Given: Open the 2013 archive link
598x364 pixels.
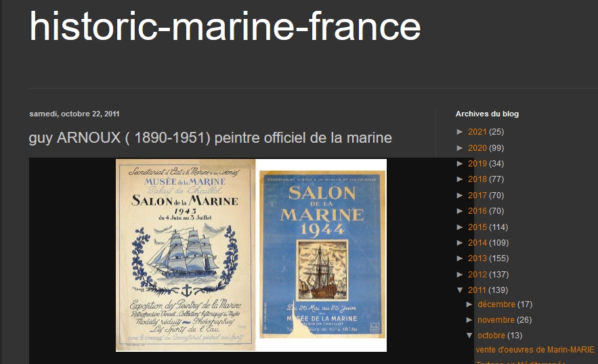Looking at the screenshot, I should 477,258.
